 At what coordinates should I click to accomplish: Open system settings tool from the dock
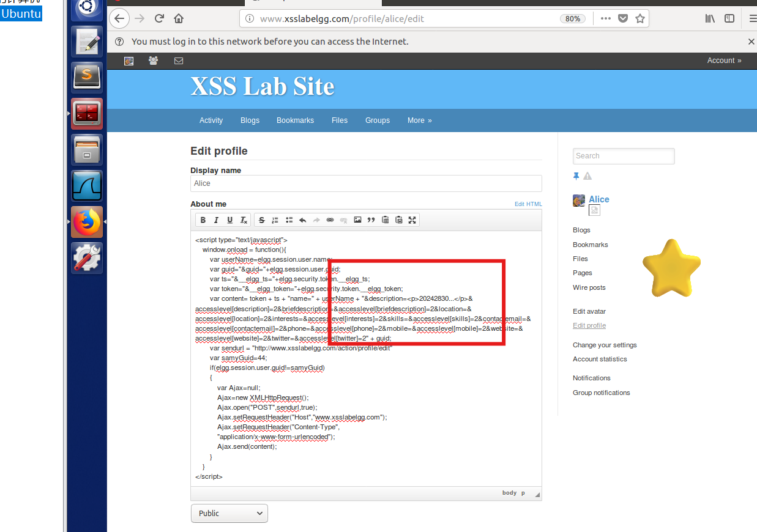pos(87,257)
